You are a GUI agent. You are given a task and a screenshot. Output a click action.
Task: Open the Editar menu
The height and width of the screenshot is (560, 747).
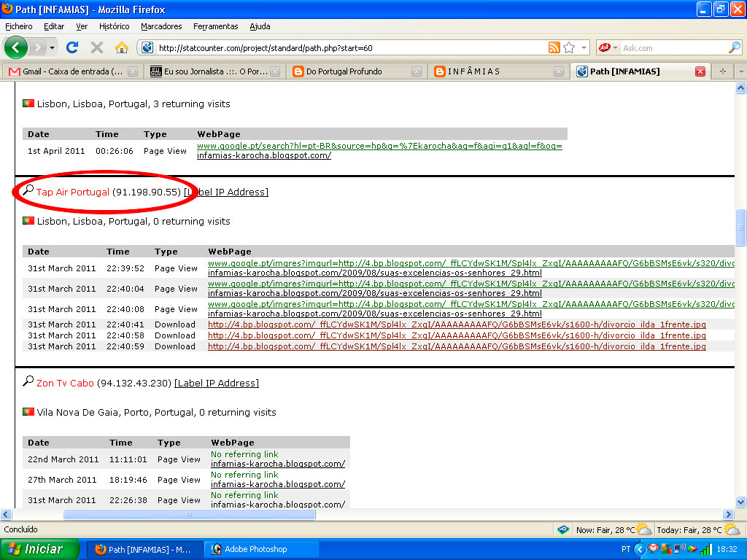(54, 26)
